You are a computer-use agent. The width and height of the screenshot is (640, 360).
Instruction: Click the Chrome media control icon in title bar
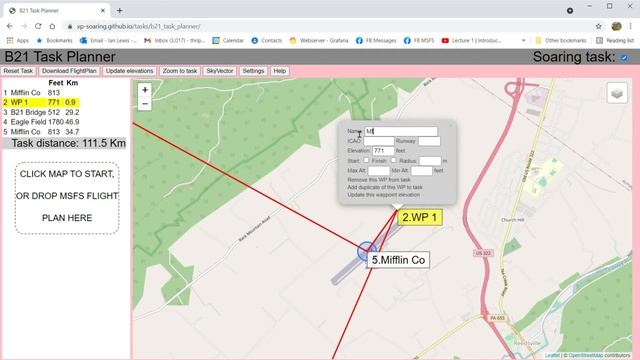click(x=570, y=11)
